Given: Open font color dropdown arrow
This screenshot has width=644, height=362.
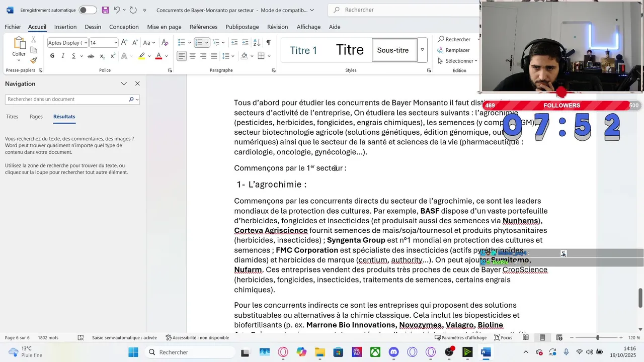Looking at the screenshot, I should tap(167, 56).
